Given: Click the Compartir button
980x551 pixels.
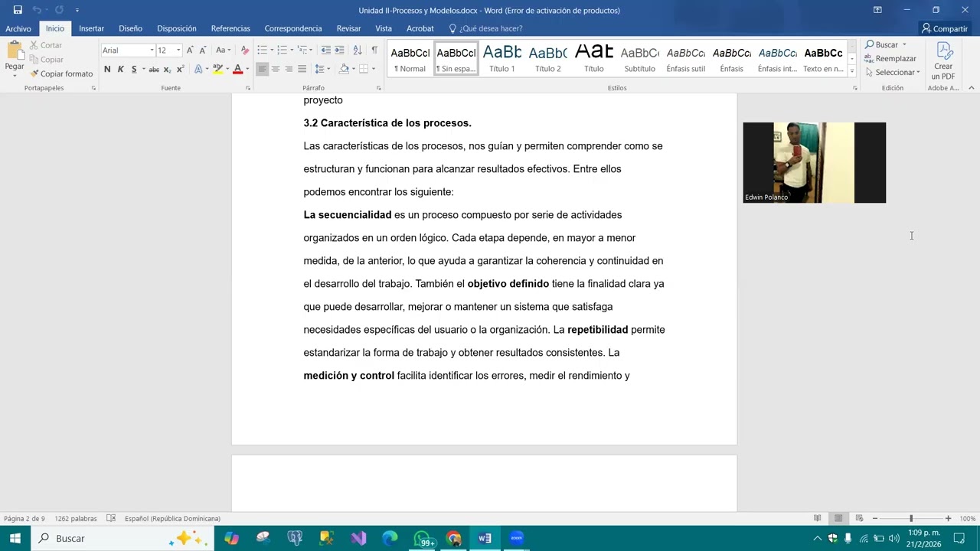Looking at the screenshot, I should point(944,28).
